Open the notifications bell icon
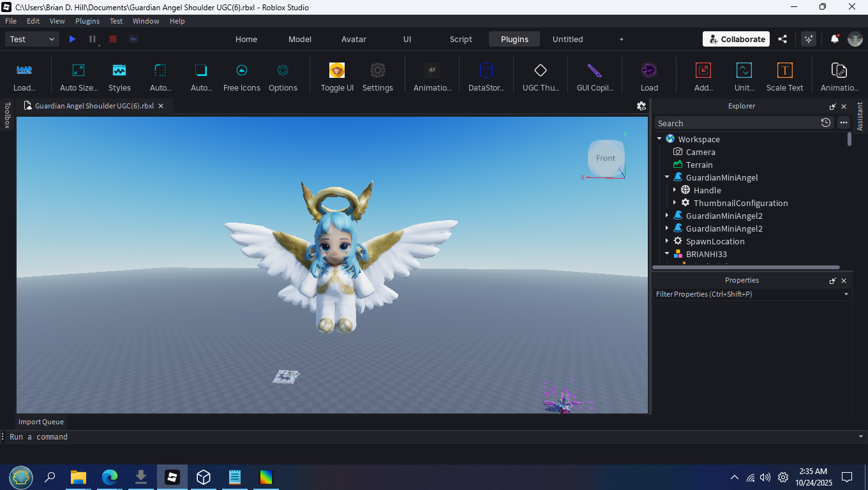The height and width of the screenshot is (490, 868). pos(834,39)
